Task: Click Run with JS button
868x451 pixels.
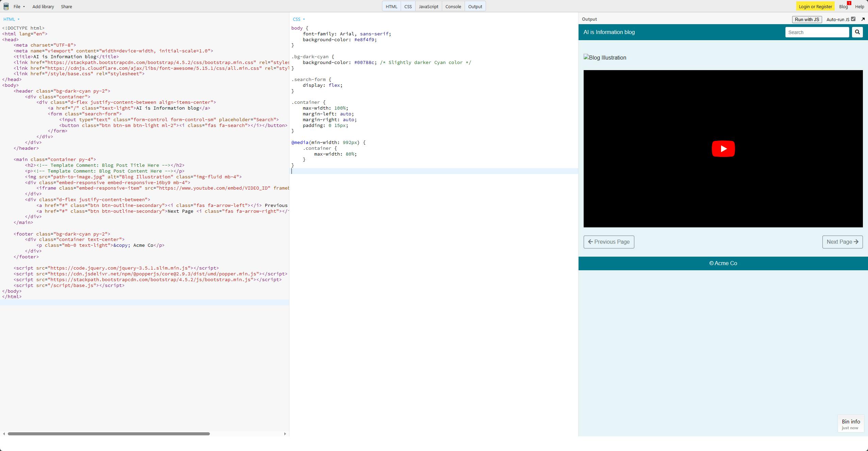Action: click(807, 19)
